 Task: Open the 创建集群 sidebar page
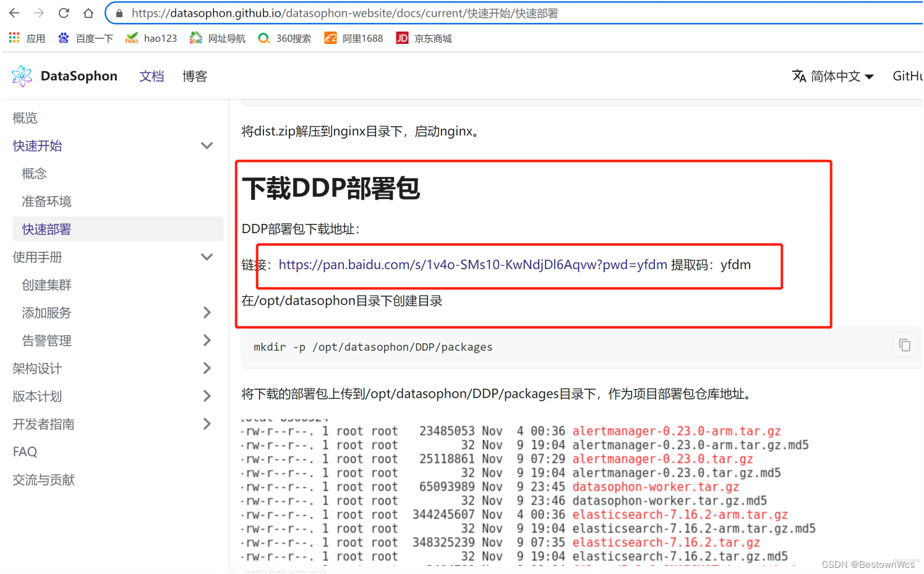47,285
